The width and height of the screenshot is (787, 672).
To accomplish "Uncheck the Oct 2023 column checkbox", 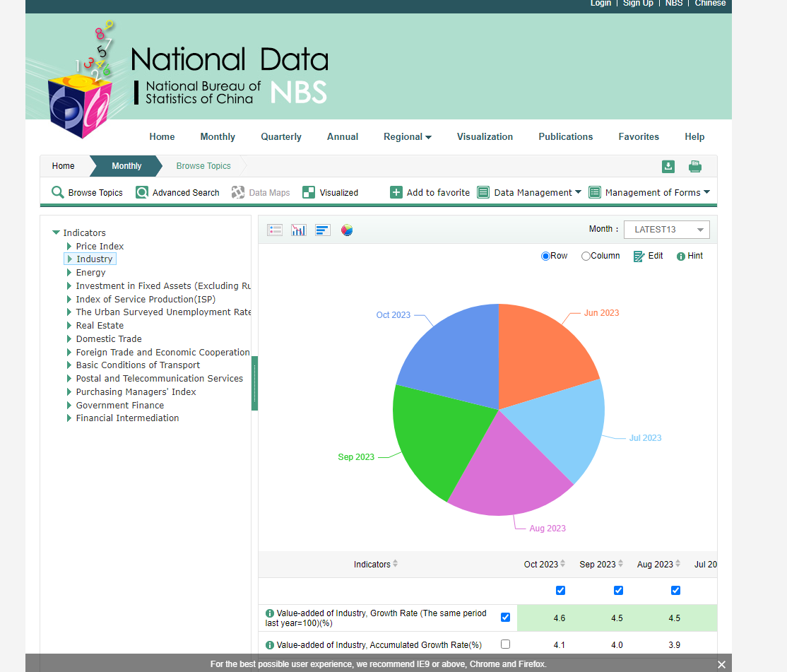I will (x=560, y=590).
